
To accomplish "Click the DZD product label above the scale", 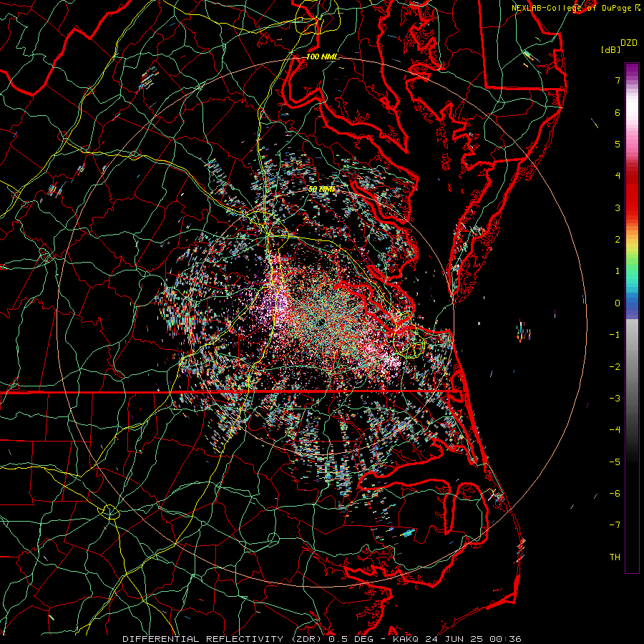I will (x=629, y=43).
